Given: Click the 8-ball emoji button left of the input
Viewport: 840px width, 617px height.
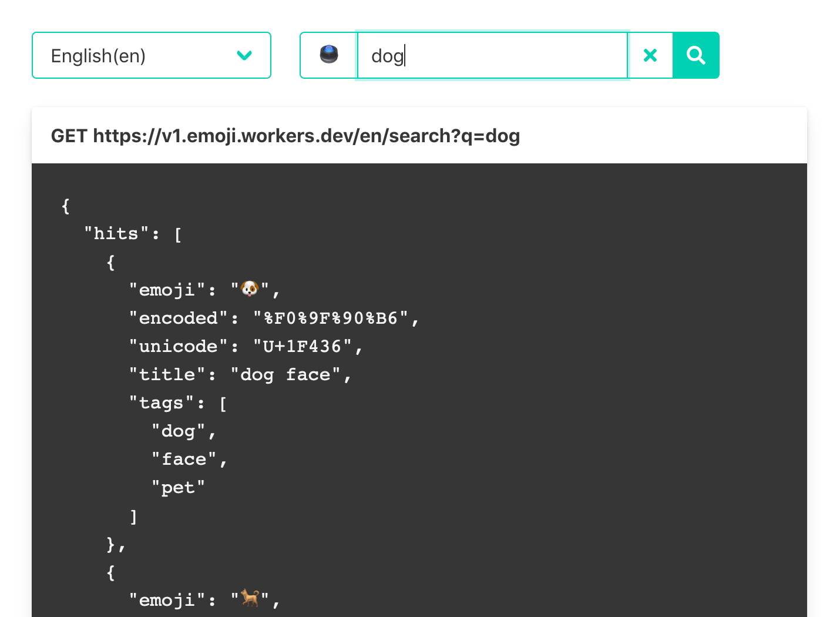Looking at the screenshot, I should (x=329, y=55).
